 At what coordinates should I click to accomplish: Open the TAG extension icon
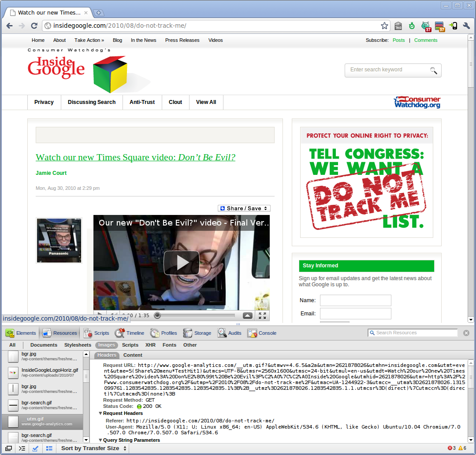coord(398,26)
